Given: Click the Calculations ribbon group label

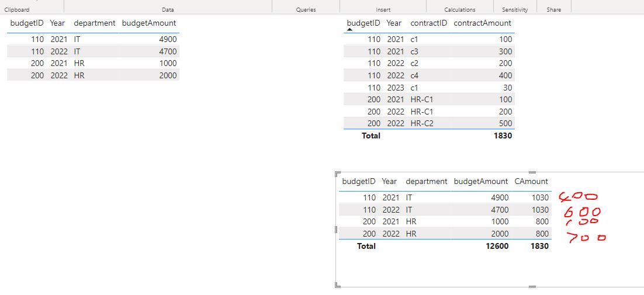Looking at the screenshot, I should tap(459, 9).
